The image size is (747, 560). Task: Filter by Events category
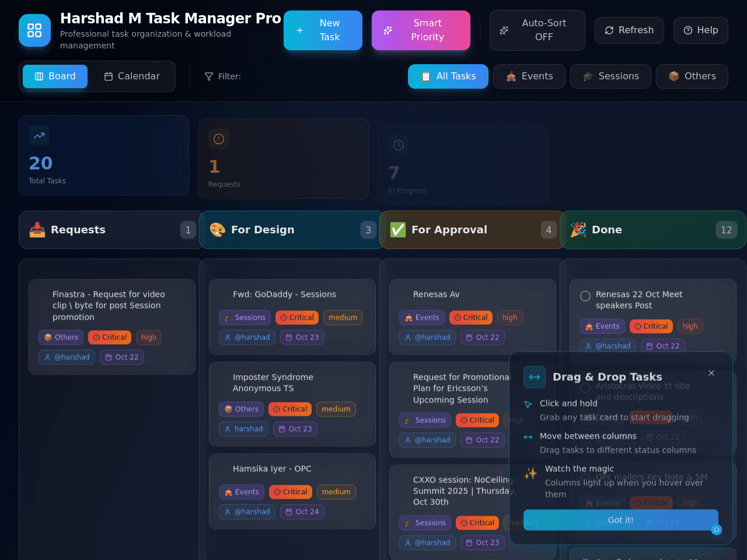point(529,76)
